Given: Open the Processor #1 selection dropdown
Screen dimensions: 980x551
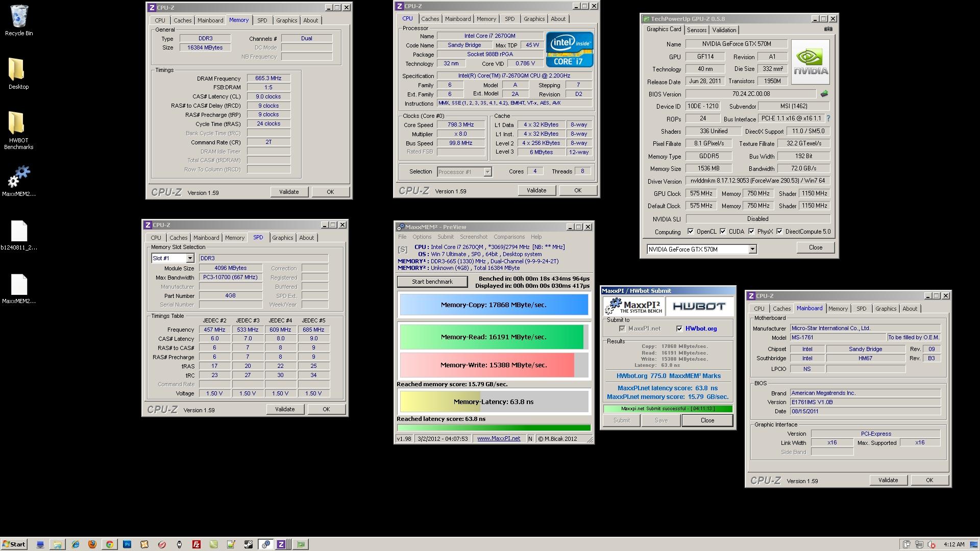Looking at the screenshot, I should [487, 172].
